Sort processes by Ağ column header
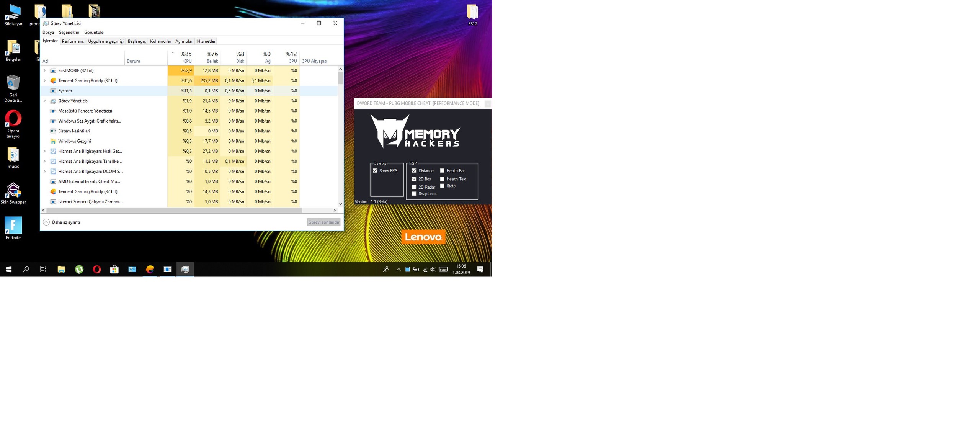 pyautogui.click(x=260, y=57)
